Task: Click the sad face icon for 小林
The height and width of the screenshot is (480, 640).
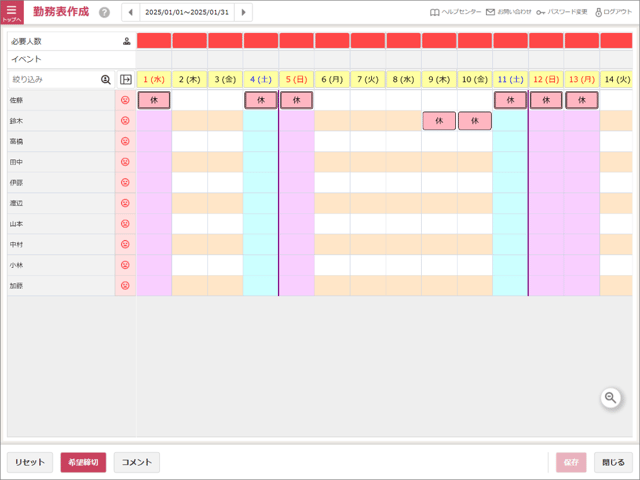Action: [x=125, y=265]
